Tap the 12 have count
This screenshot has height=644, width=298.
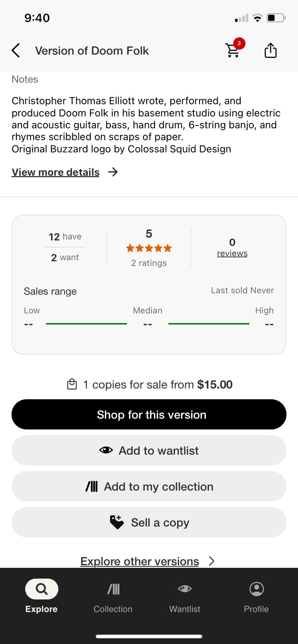[x=65, y=236]
